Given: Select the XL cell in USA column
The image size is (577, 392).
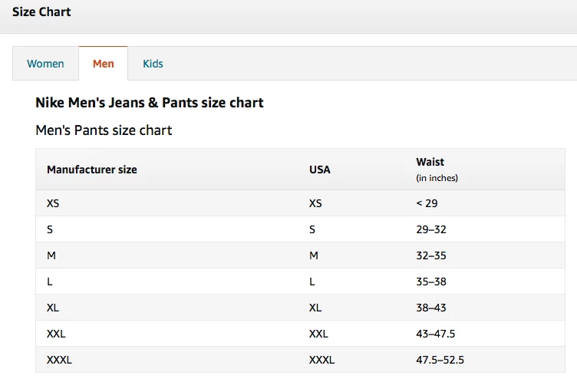Looking at the screenshot, I should (x=315, y=308).
